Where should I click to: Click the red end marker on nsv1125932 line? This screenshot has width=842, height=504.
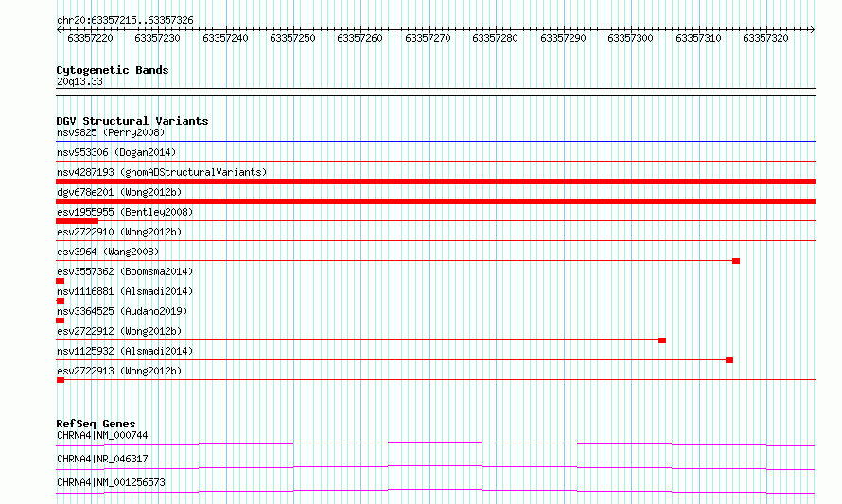coord(729,360)
